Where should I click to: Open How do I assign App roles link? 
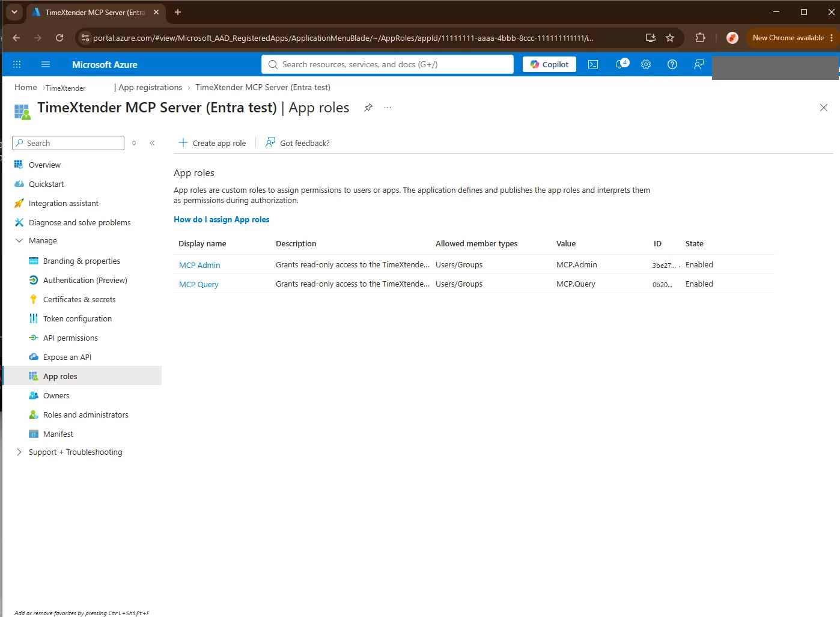click(x=222, y=219)
